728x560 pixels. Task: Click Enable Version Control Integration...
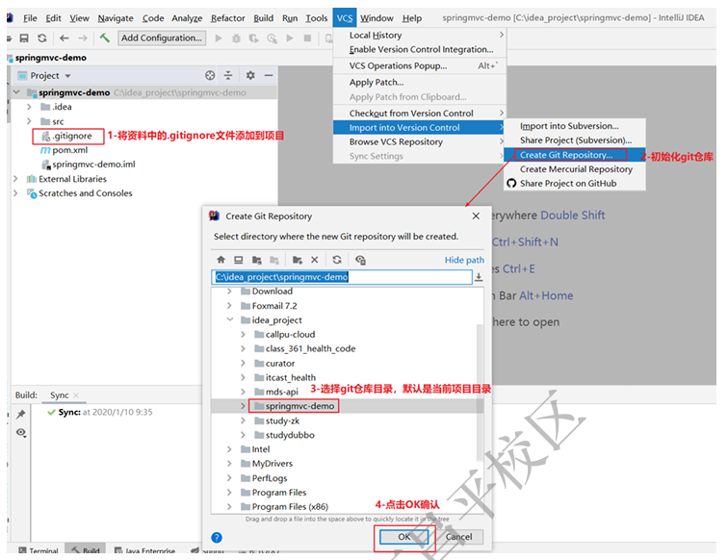click(x=422, y=49)
